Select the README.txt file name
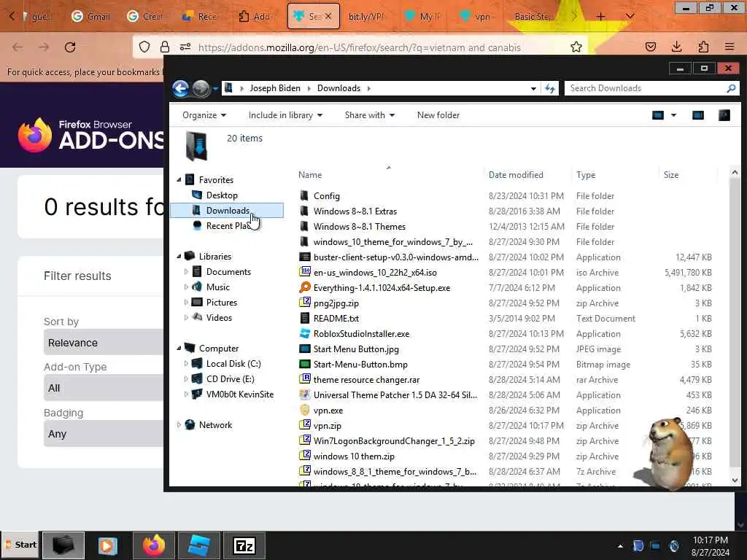Image resolution: width=747 pixels, height=560 pixels. click(336, 319)
